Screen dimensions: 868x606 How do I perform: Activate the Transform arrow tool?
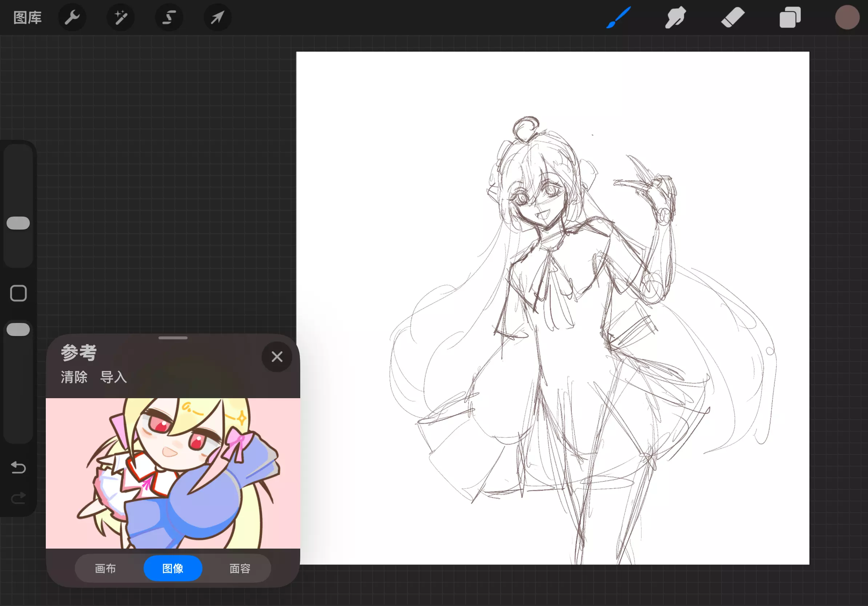point(217,17)
